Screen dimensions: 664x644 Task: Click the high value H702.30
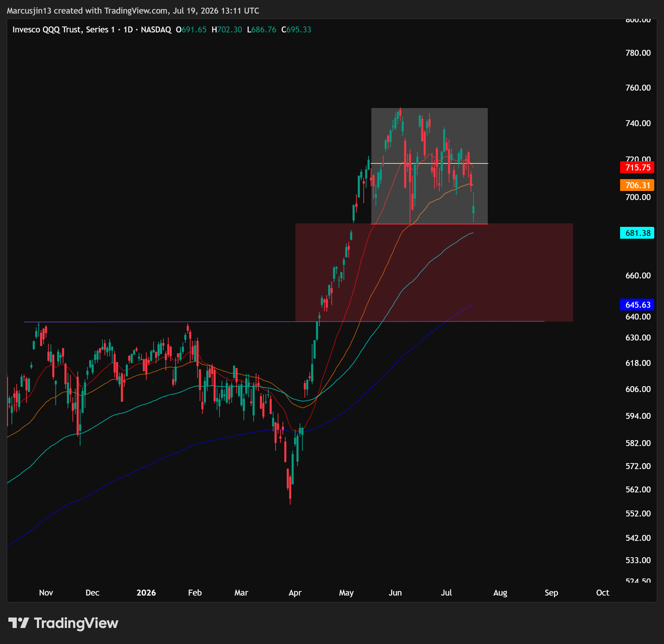click(x=227, y=30)
